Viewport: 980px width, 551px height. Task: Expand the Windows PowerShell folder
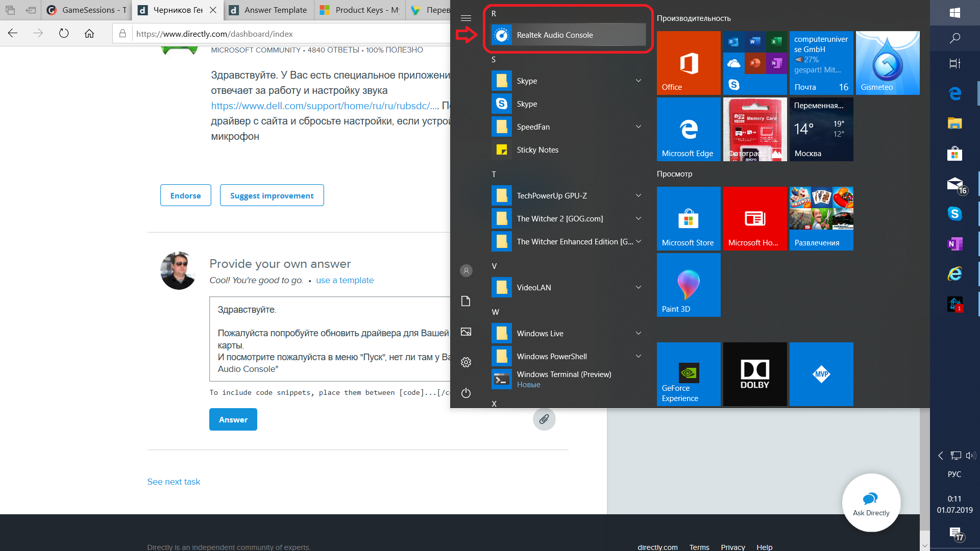(639, 357)
